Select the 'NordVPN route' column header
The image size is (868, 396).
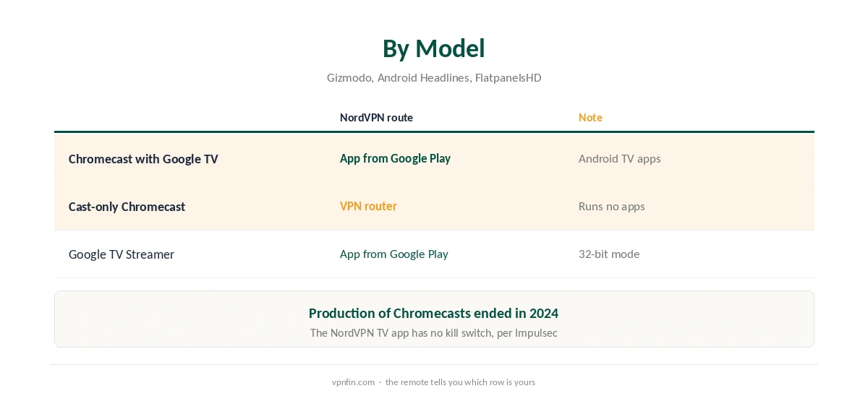point(376,118)
